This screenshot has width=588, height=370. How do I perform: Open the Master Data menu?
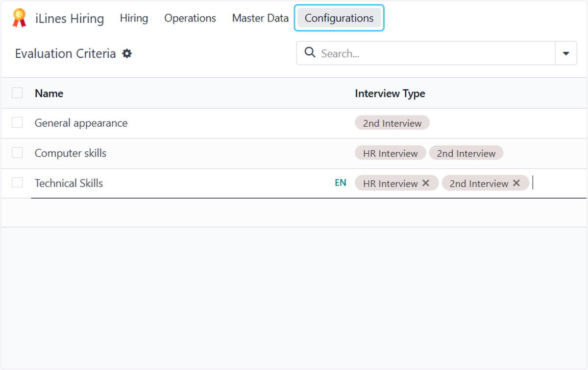pyautogui.click(x=260, y=18)
